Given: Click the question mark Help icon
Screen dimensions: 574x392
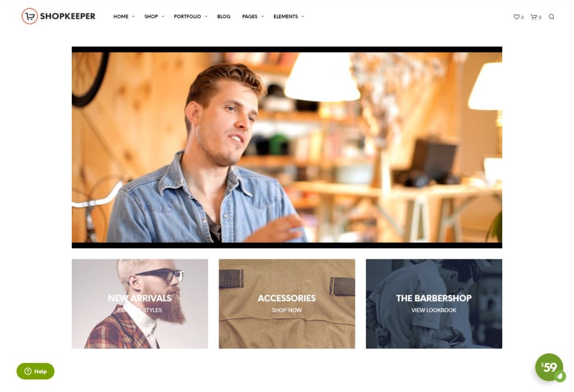Looking at the screenshot, I should (28, 371).
